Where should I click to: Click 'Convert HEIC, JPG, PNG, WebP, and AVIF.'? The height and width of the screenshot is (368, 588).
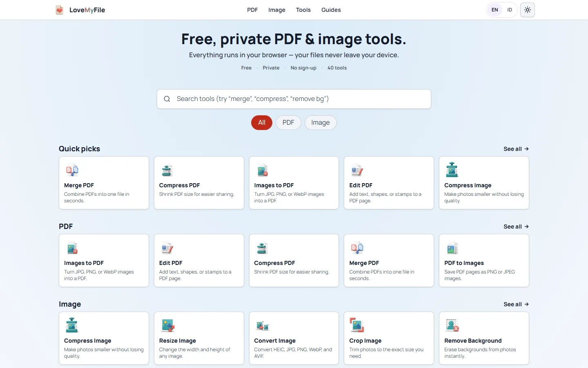click(293, 353)
